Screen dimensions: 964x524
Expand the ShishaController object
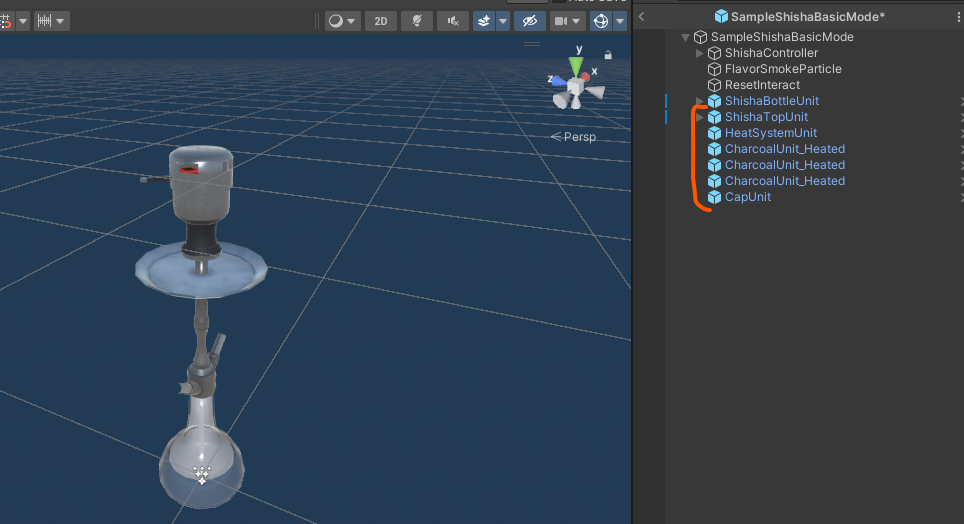pyautogui.click(x=700, y=53)
